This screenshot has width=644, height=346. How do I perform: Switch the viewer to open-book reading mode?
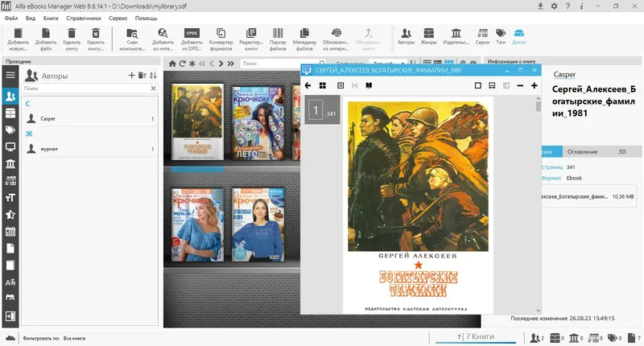coord(369,85)
